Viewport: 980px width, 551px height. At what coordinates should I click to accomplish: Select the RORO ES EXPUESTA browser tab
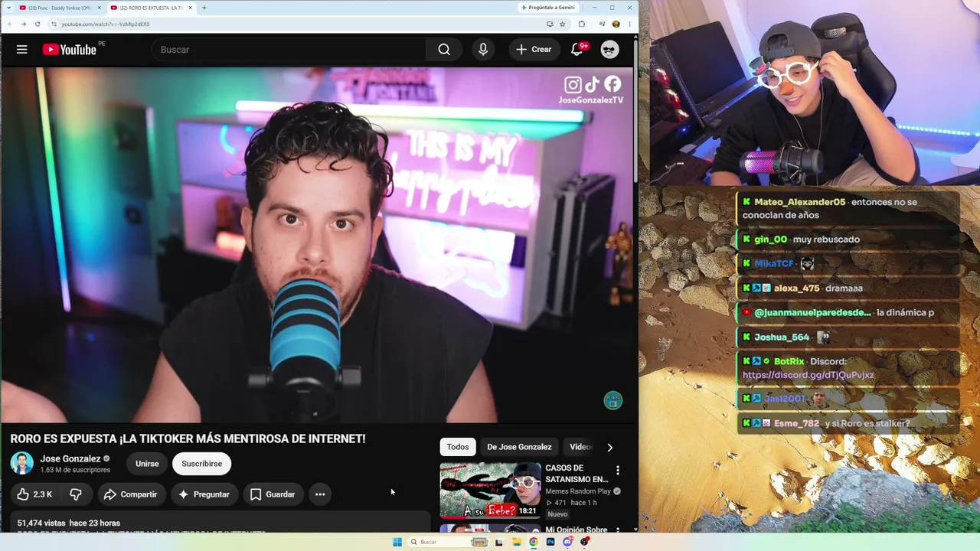click(x=150, y=8)
